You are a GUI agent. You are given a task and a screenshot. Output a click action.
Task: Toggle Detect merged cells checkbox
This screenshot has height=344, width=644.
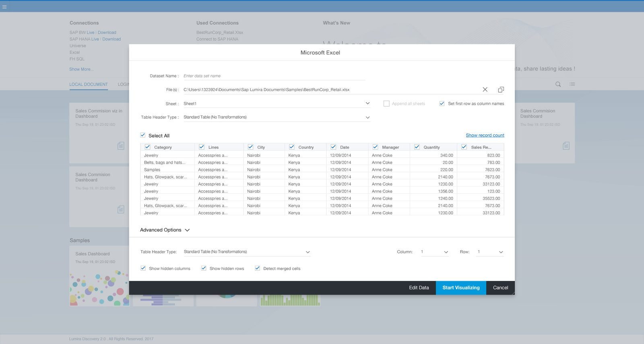pos(257,268)
